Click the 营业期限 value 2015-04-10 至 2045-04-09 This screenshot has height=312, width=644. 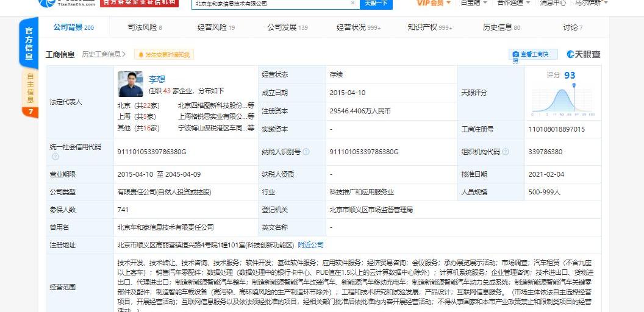click(x=159, y=174)
